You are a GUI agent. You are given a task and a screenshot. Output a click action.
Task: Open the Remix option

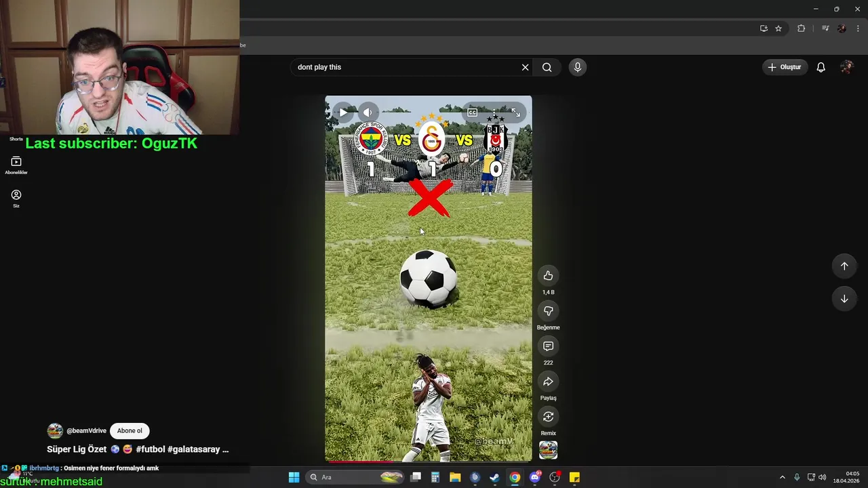pyautogui.click(x=548, y=416)
